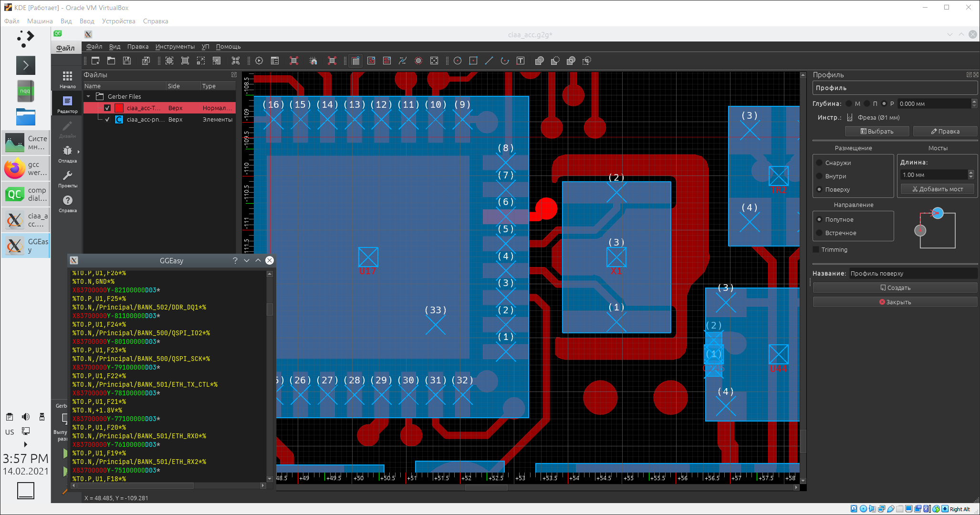Open the Инструменты menu
This screenshot has width=980, height=515.
(x=175, y=46)
